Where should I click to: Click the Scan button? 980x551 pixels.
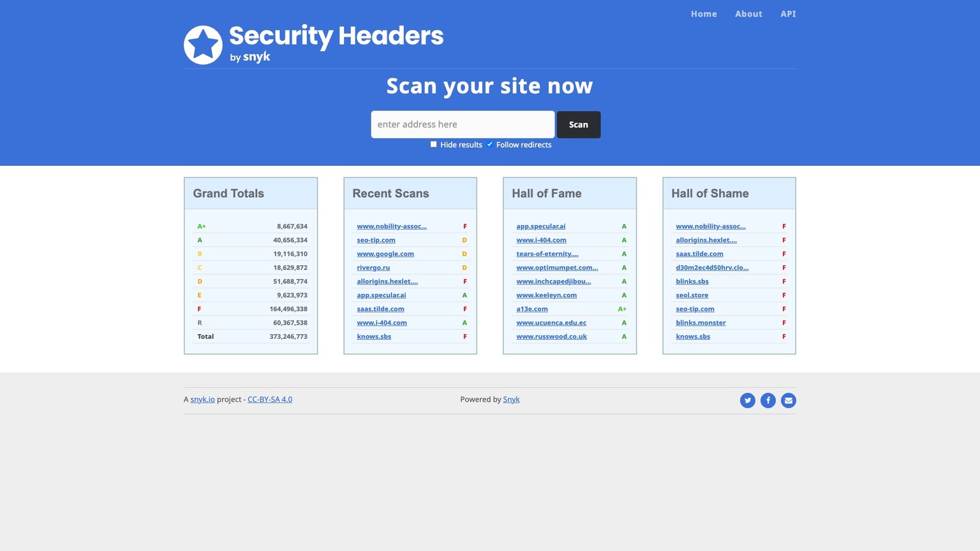click(579, 124)
